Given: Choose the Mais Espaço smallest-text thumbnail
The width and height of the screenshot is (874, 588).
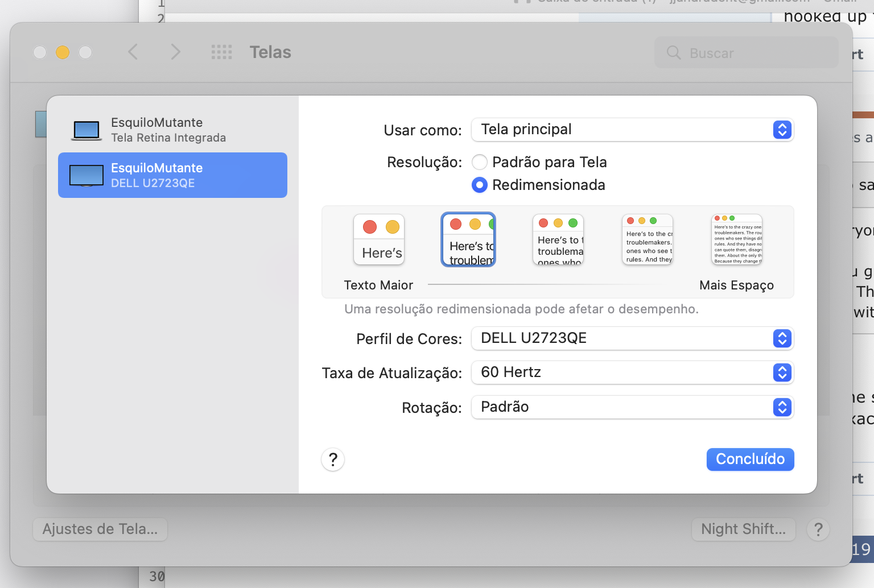Looking at the screenshot, I should point(737,239).
